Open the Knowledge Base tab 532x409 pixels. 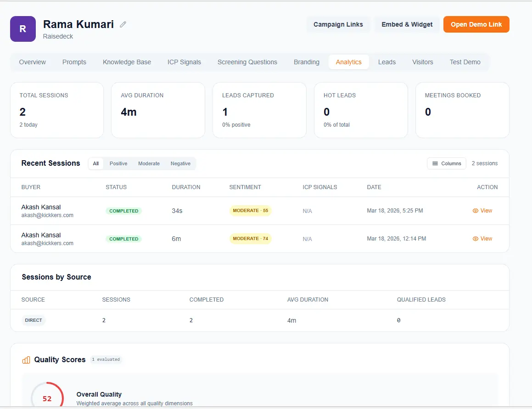pyautogui.click(x=127, y=62)
